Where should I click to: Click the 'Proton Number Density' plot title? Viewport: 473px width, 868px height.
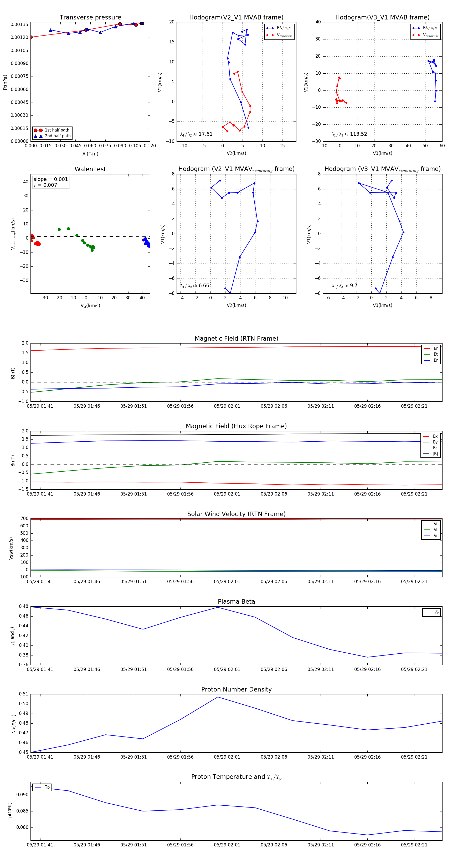(x=236, y=689)
